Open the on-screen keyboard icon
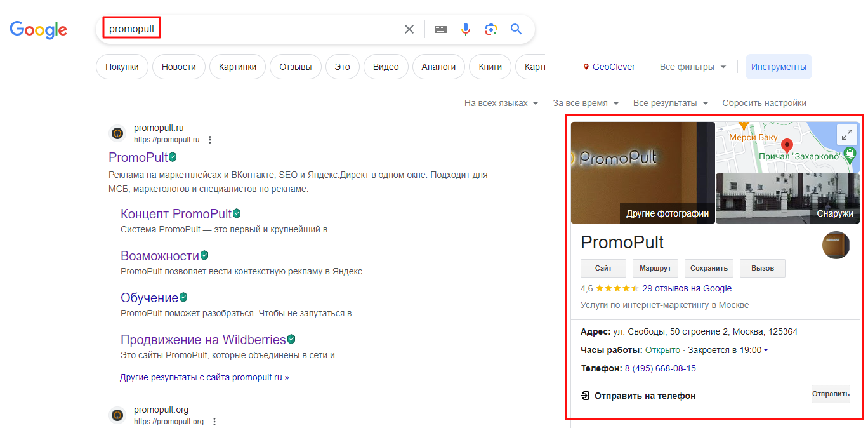The image size is (868, 428). tap(440, 29)
